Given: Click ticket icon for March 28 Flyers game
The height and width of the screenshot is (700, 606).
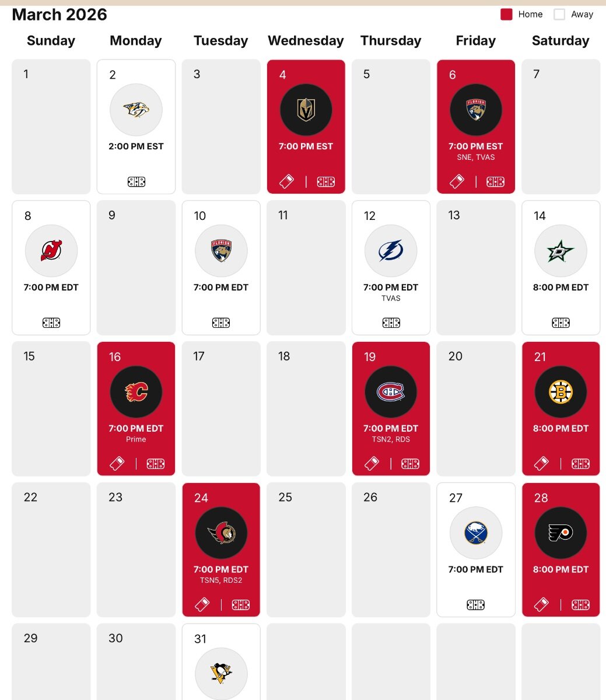Looking at the screenshot, I should click(541, 605).
